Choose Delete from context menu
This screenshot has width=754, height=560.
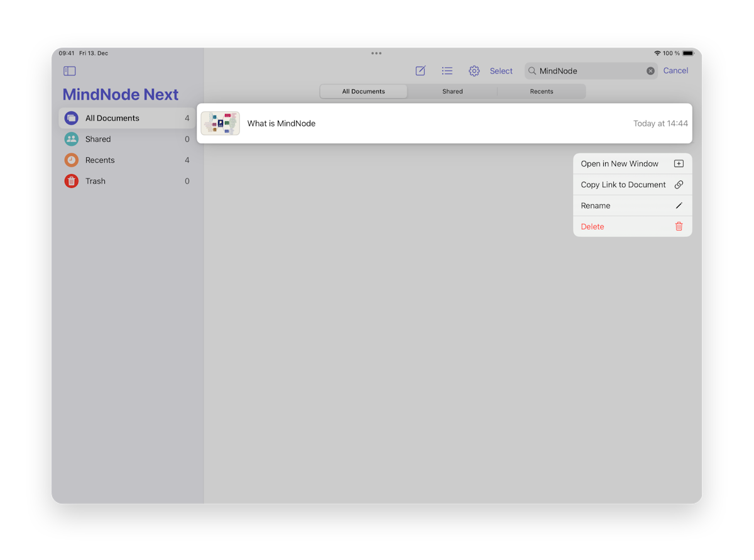[x=632, y=226]
